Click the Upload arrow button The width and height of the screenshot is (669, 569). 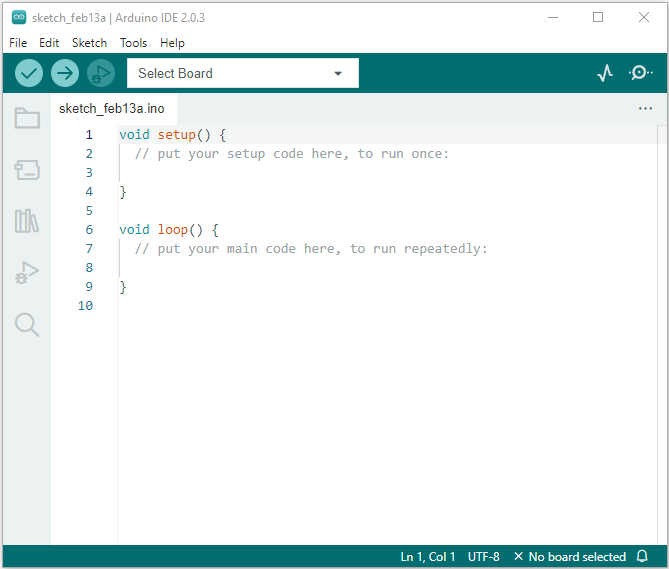pos(65,73)
